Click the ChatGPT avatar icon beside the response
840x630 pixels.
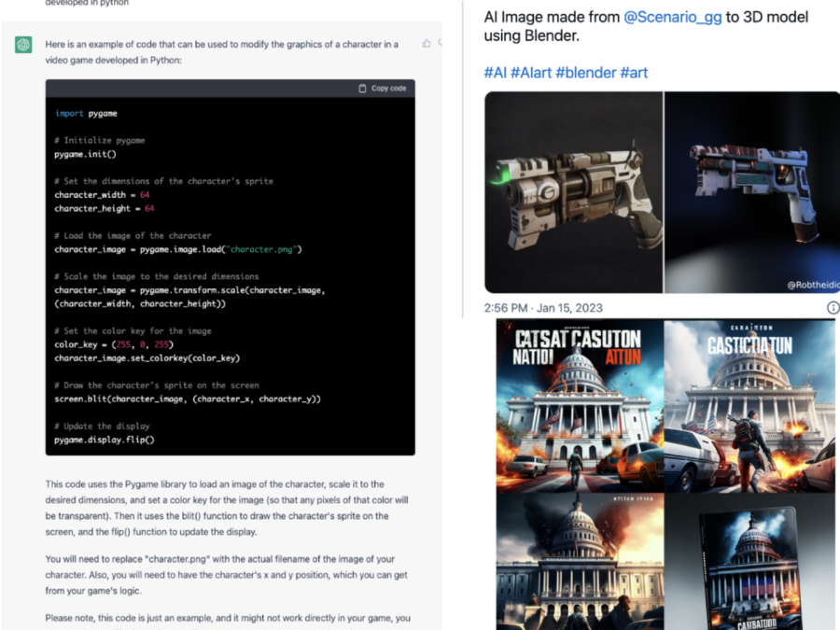(x=23, y=45)
